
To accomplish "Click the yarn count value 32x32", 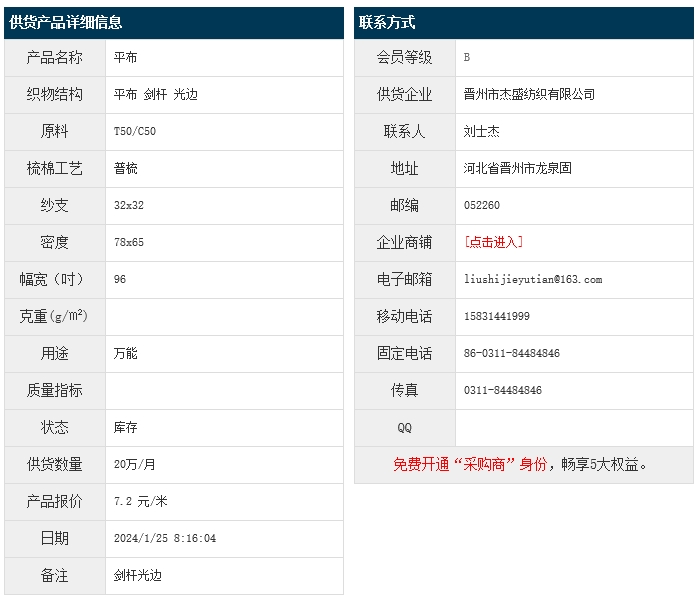I will click(x=129, y=205).
